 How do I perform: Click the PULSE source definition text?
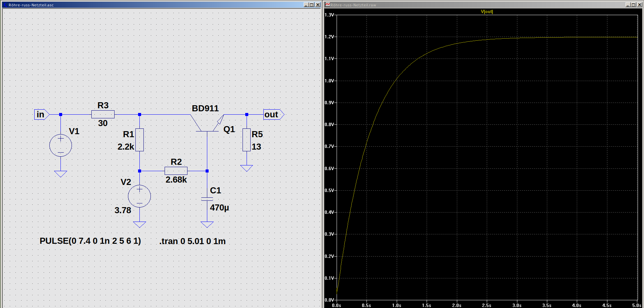[90, 241]
